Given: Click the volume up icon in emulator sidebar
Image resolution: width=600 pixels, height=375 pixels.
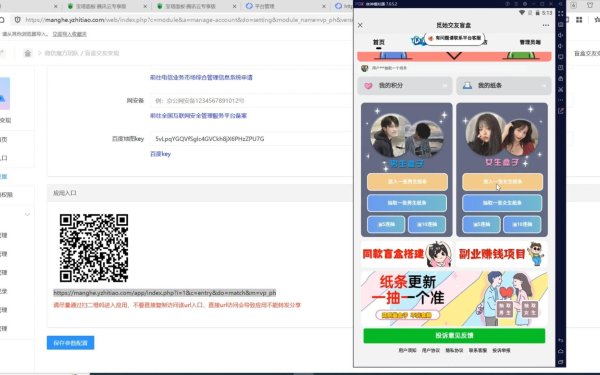Looking at the screenshot, I should click(561, 35).
